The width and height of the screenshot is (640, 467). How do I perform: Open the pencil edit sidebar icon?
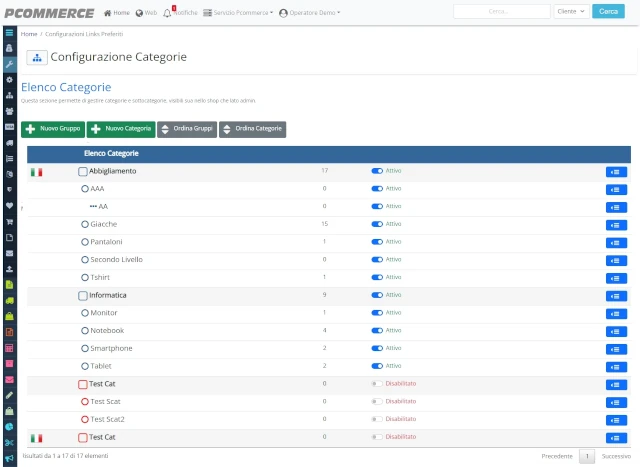click(9, 395)
